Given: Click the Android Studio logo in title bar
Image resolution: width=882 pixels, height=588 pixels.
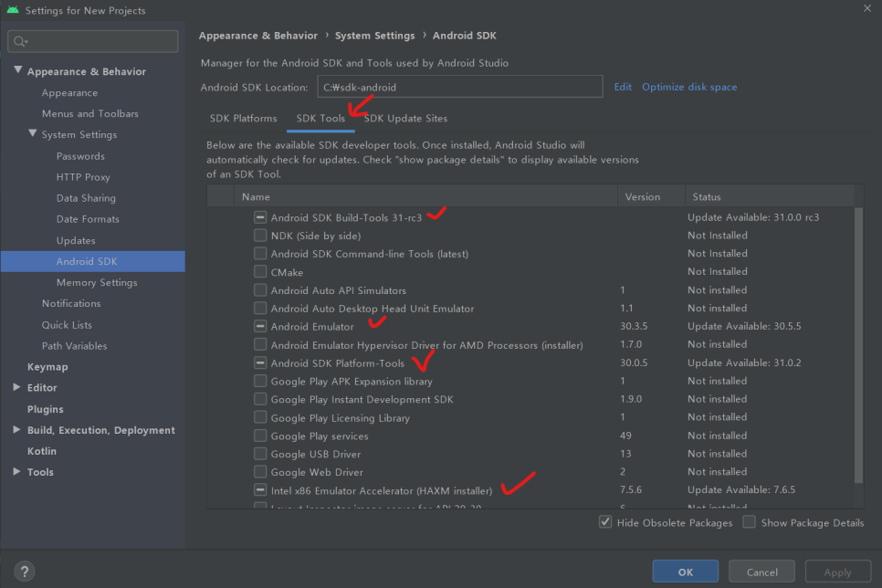Looking at the screenshot, I should pyautogui.click(x=13, y=10).
